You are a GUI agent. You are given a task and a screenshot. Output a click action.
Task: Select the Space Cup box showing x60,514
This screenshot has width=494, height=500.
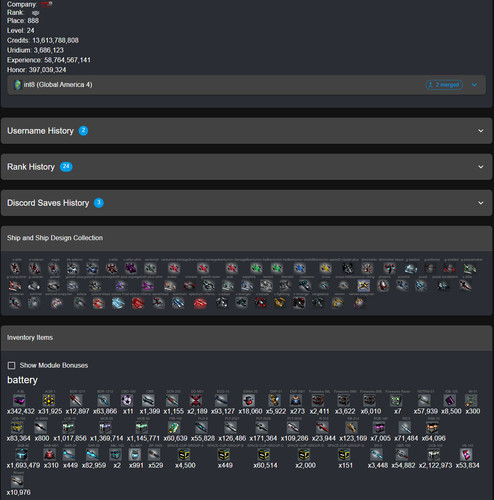click(264, 454)
